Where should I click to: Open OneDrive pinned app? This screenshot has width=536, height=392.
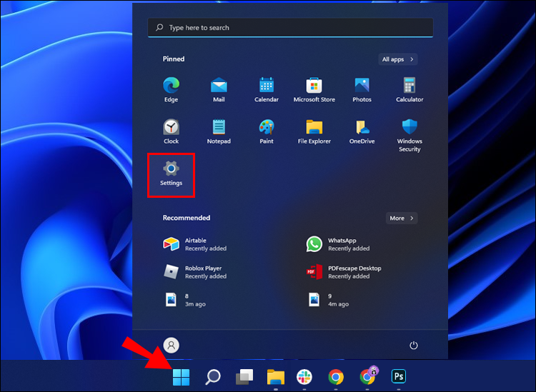(x=362, y=131)
